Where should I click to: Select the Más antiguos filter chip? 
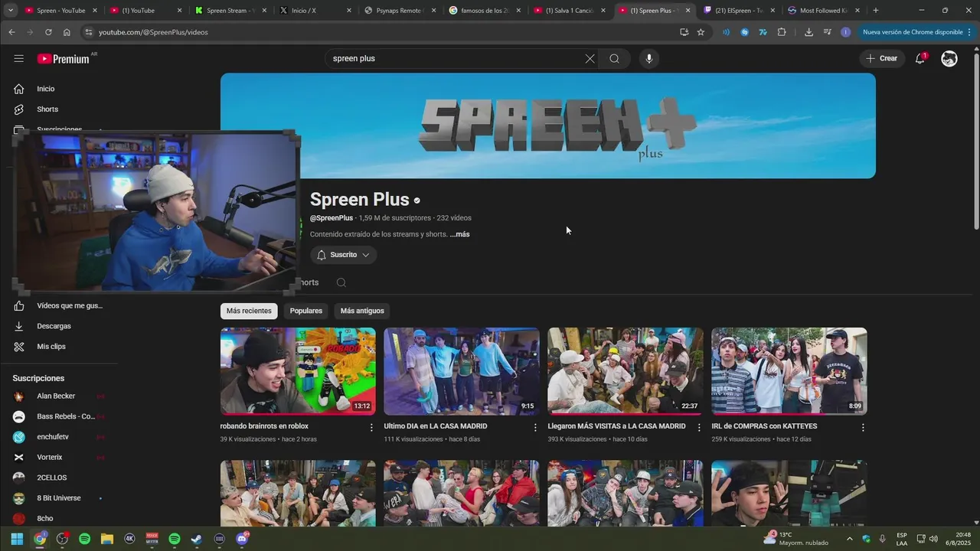(362, 311)
